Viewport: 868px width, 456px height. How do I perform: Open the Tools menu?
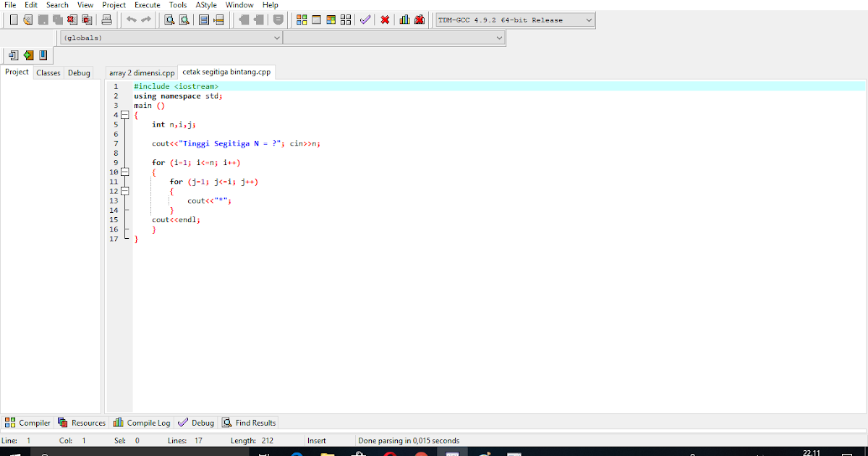click(x=178, y=5)
